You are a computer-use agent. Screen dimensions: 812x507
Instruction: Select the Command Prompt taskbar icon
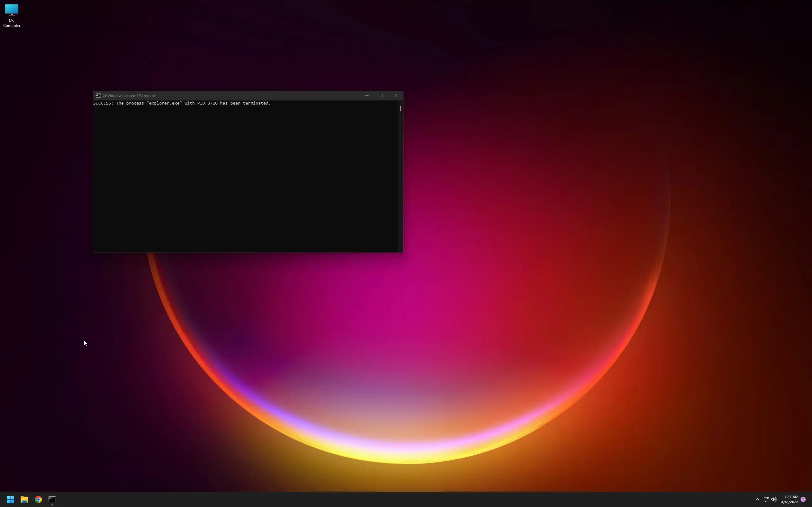point(52,499)
